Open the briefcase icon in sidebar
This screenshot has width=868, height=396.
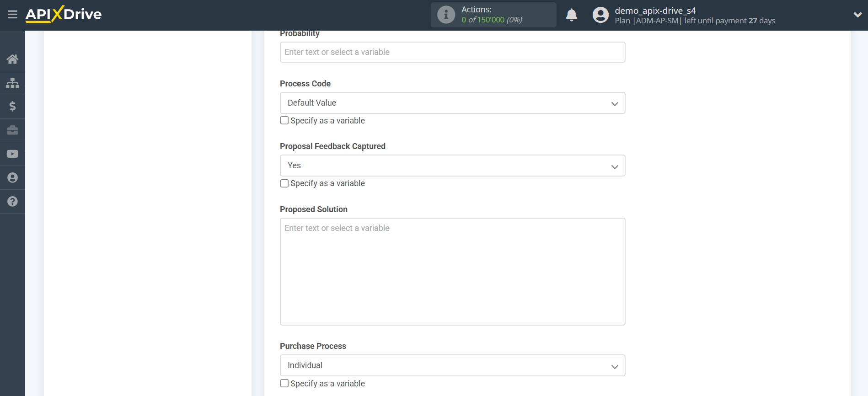click(12, 130)
